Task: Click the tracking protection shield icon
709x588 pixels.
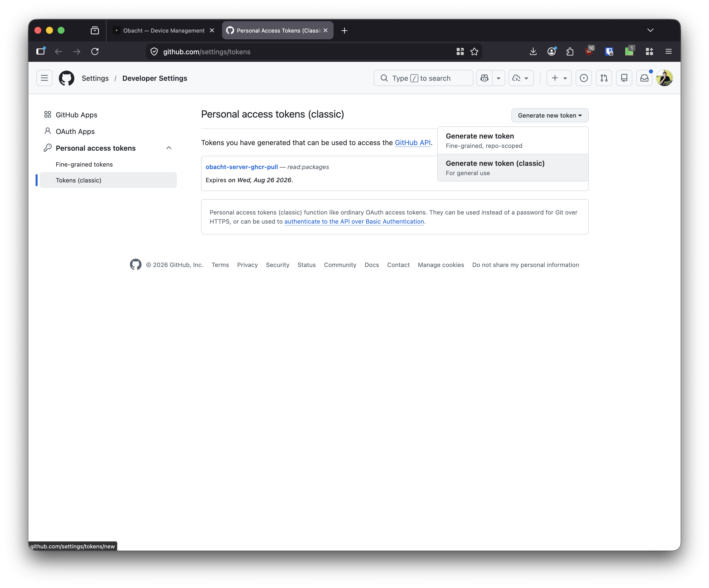Action: [x=154, y=52]
